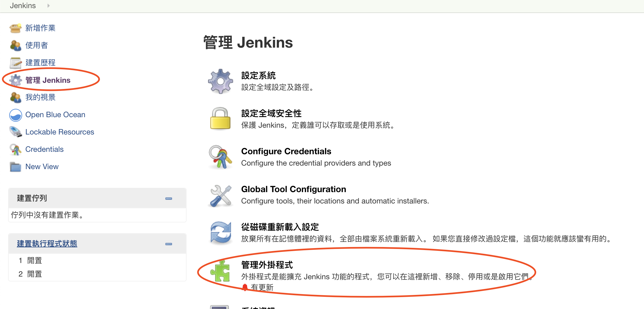The image size is (644, 309).
Task: Open Blue Ocean from the sidebar link
Action: click(55, 115)
